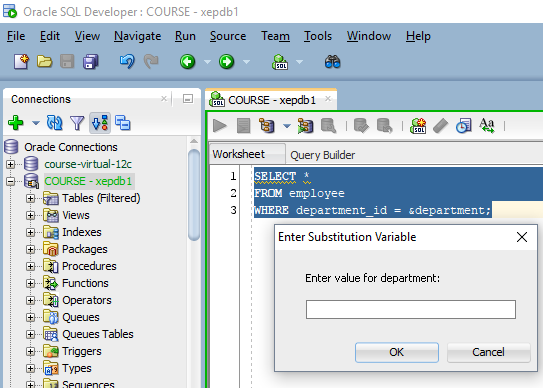Undo the last edit
The width and height of the screenshot is (543, 388).
[x=127, y=62]
